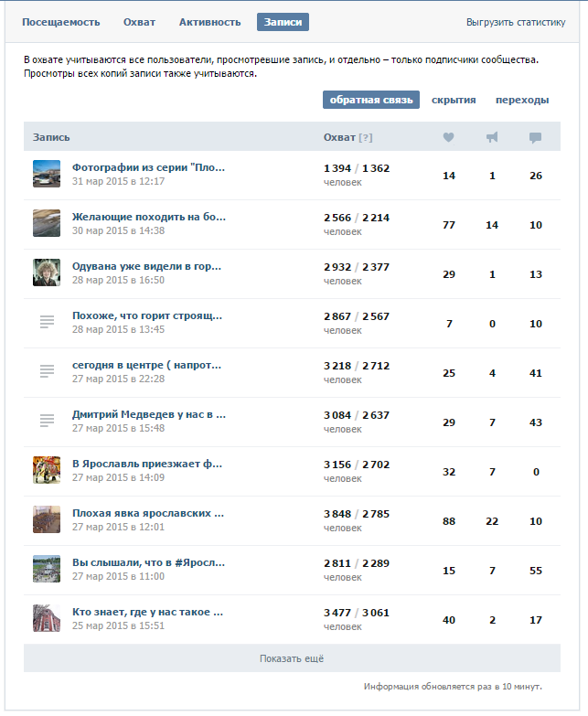Switch to the Охват tab

140,22
